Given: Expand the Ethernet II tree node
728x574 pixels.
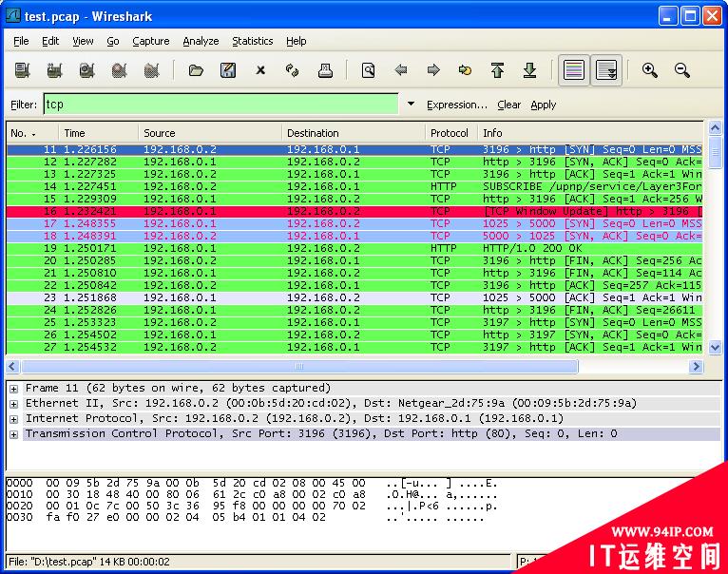Looking at the screenshot, I should pos(14,405).
